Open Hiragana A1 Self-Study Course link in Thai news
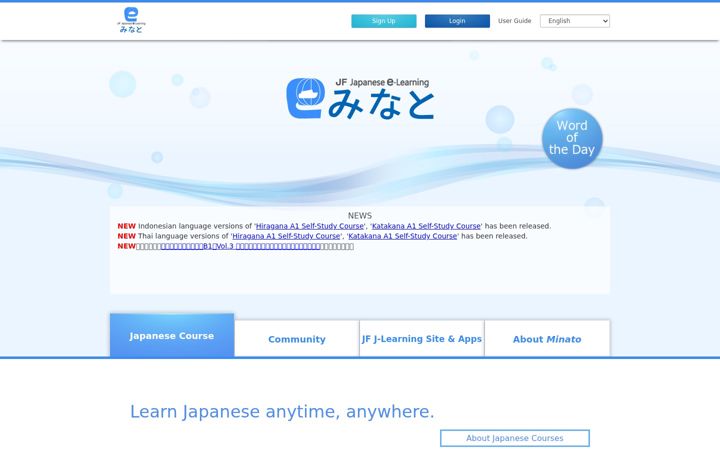The height and width of the screenshot is (450, 720). [286, 236]
